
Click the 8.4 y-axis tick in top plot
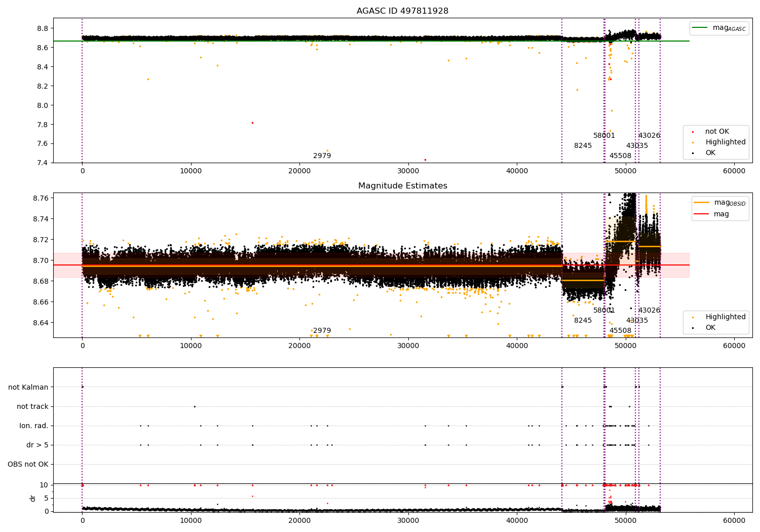pyautogui.click(x=43, y=67)
